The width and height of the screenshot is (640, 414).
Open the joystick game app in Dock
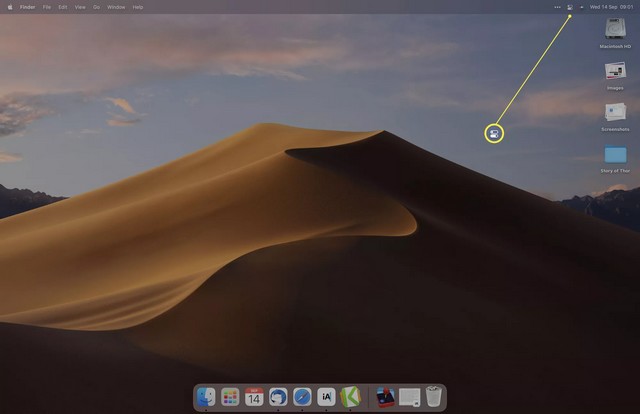pyautogui.click(x=385, y=397)
